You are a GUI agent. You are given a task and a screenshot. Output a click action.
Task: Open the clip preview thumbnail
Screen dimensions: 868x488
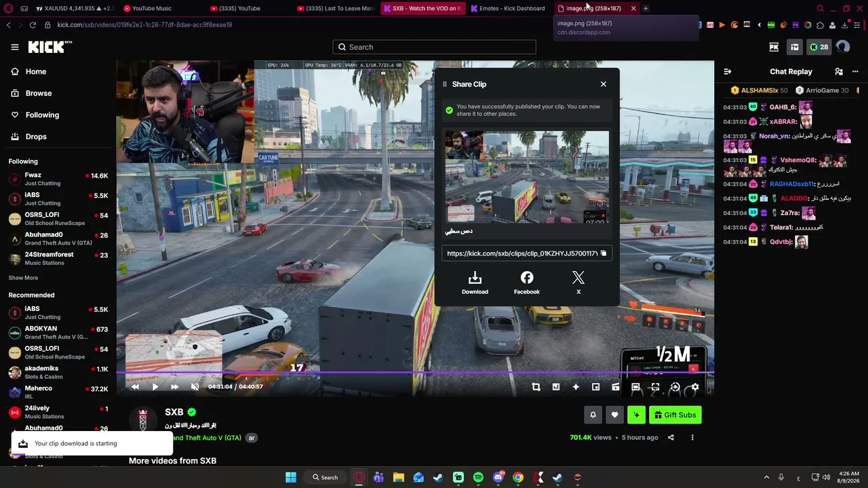pyautogui.click(x=527, y=177)
